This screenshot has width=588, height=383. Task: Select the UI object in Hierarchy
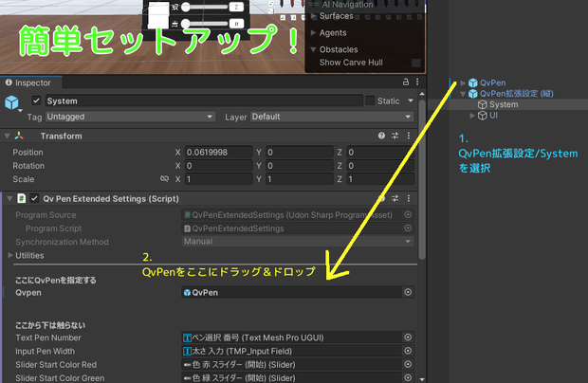(493, 116)
